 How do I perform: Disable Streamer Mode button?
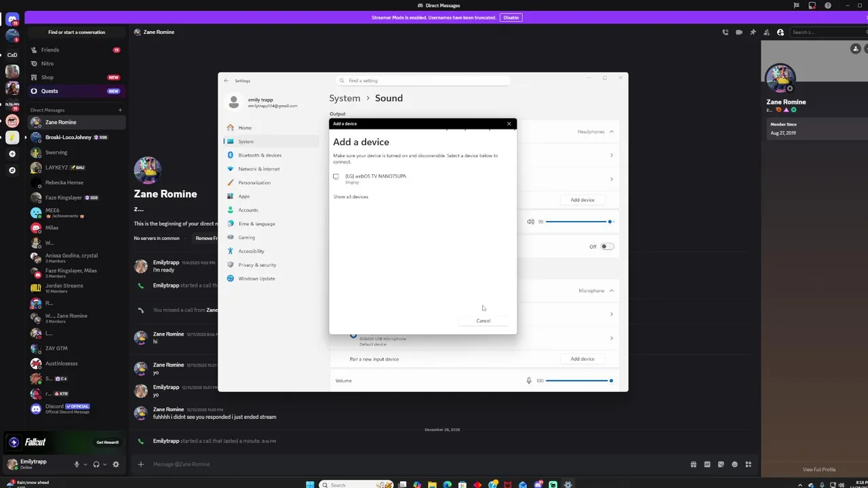pyautogui.click(x=511, y=18)
